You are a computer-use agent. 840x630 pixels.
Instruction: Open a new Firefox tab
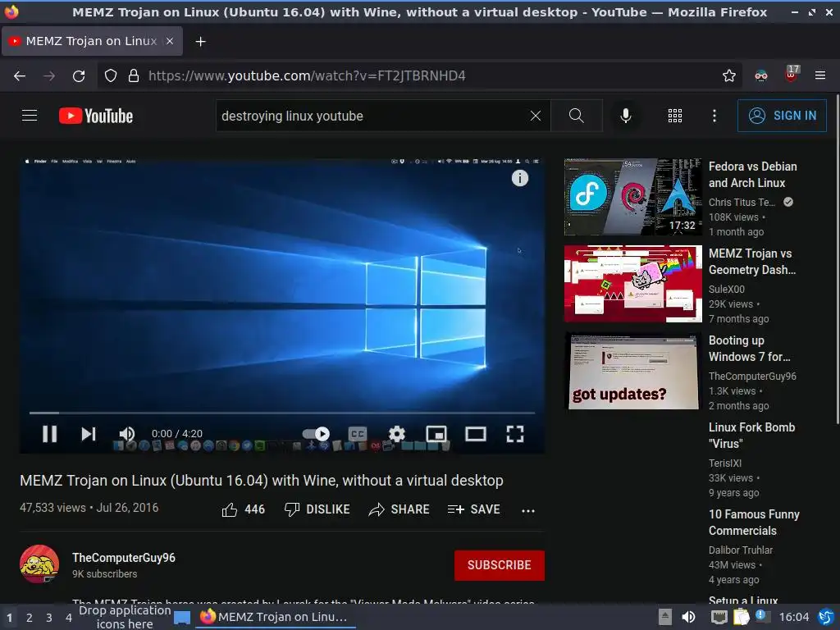tap(200, 41)
